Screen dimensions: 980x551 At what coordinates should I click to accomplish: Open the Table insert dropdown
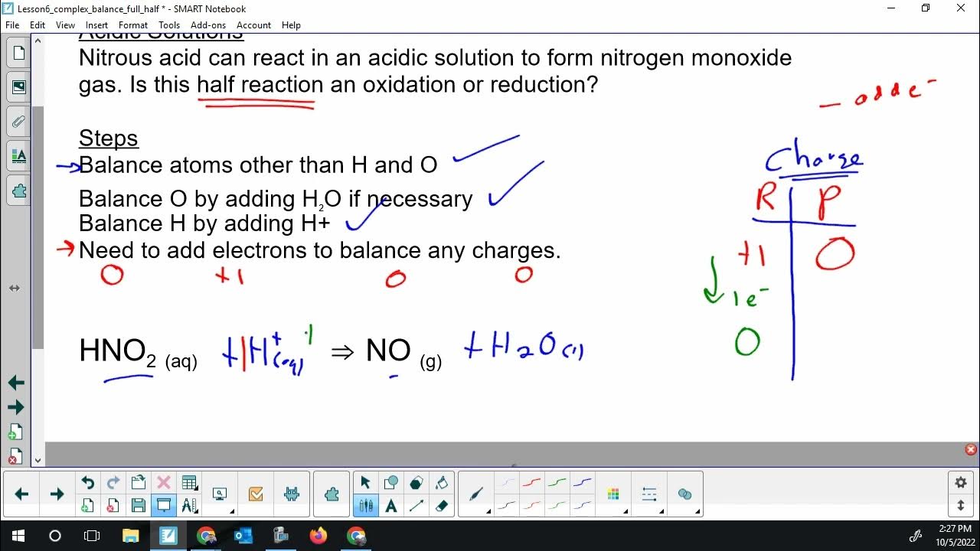tap(189, 483)
